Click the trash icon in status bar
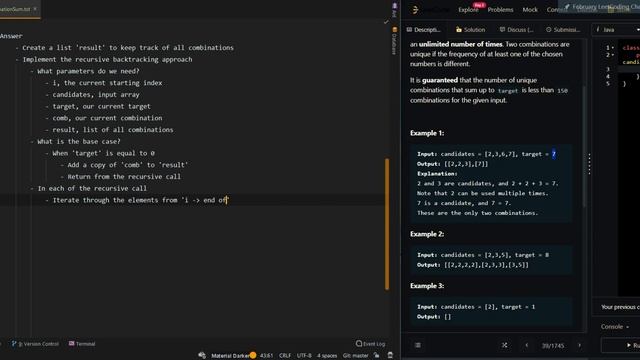Image resolution: width=640 pixels, height=360 pixels. (x=390, y=356)
